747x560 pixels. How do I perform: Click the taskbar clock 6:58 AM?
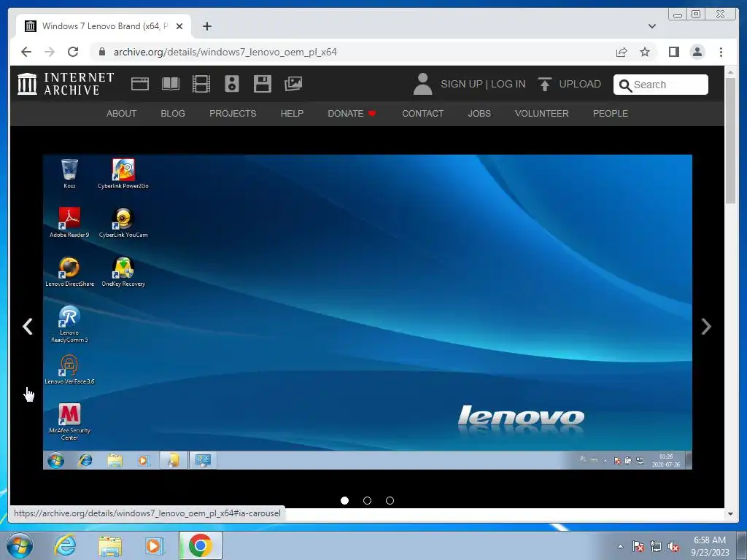(710, 540)
